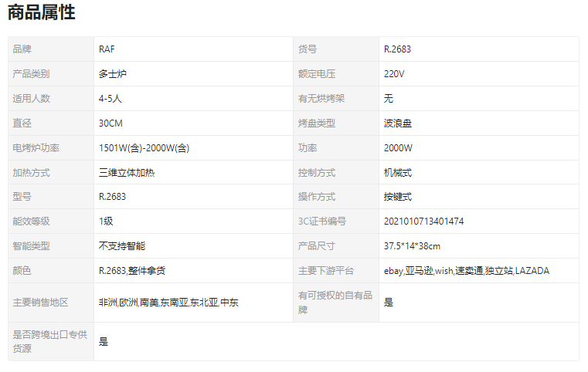Select the value 三维立体加热

click(127, 173)
